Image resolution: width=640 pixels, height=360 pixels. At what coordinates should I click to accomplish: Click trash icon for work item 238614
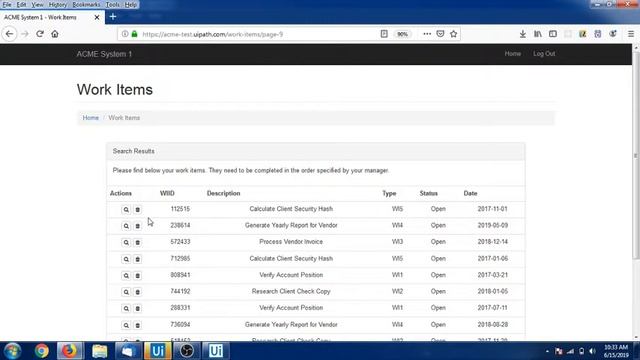[138, 226]
